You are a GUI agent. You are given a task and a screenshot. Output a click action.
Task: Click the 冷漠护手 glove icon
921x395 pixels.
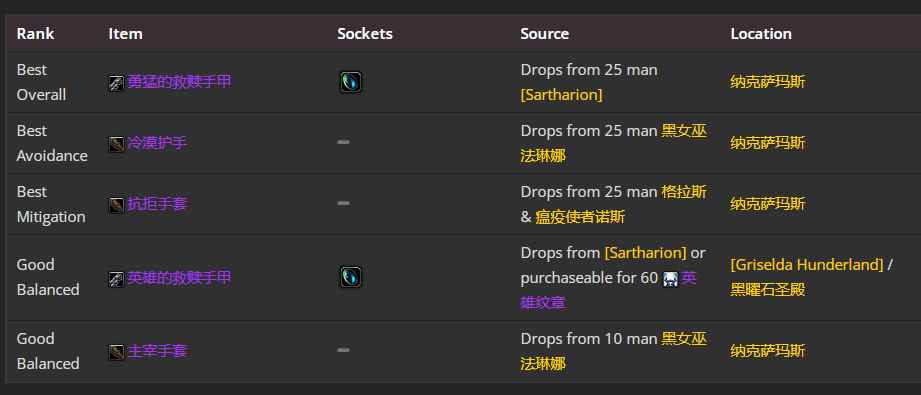click(x=116, y=144)
